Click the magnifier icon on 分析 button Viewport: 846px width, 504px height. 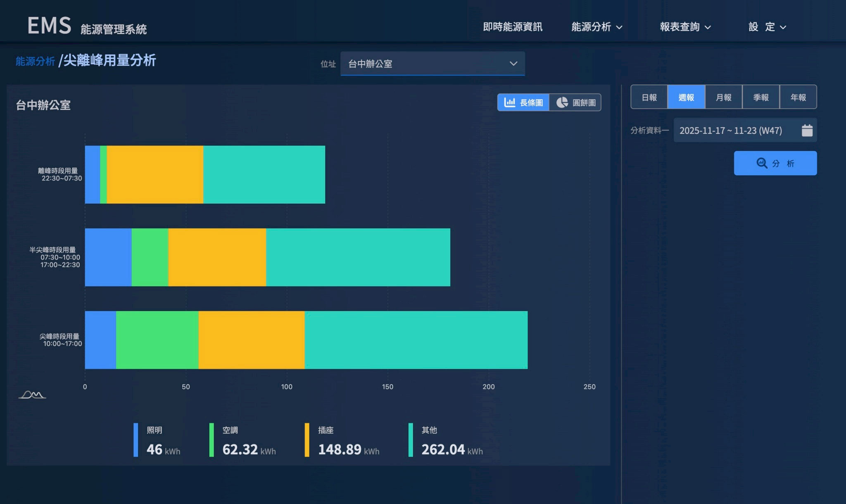[x=762, y=163]
